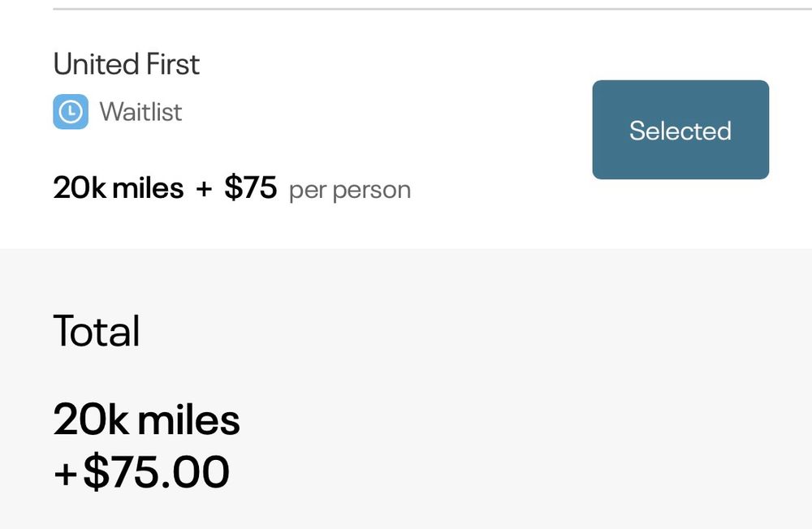The height and width of the screenshot is (529, 812).
Task: Click miles in the Total summary
Action: 188,420
